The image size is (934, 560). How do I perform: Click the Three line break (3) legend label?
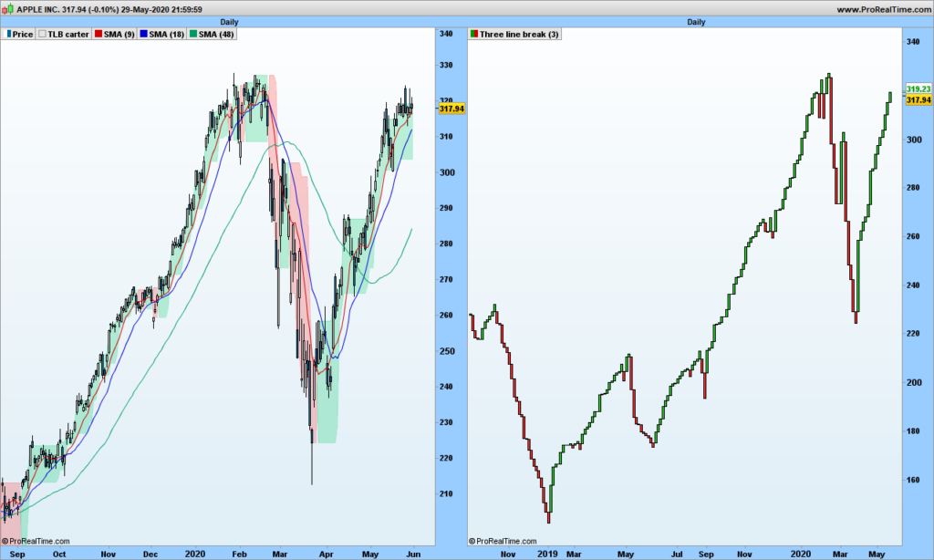pos(514,34)
